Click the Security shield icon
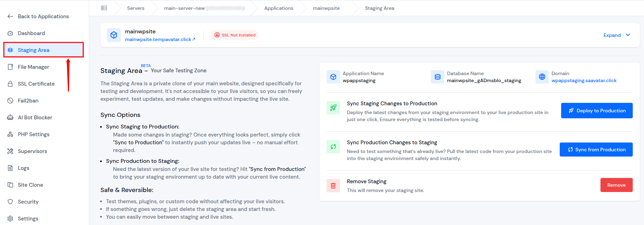Screen dimensions: 644x225 10,202
